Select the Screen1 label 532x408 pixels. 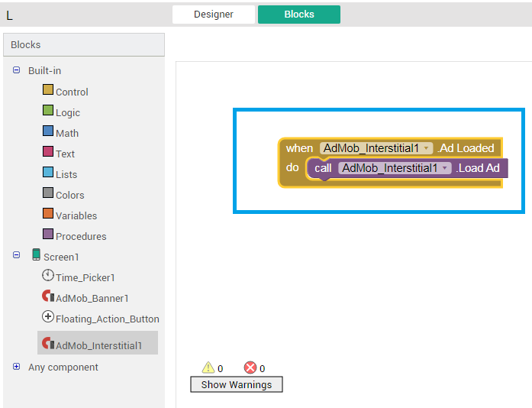(61, 257)
